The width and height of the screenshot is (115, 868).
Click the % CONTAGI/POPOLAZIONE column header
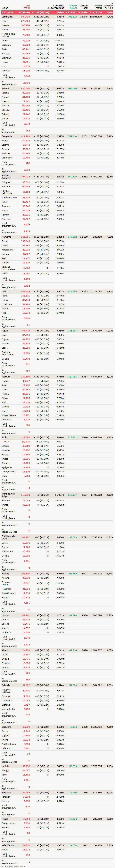tap(58, 7)
